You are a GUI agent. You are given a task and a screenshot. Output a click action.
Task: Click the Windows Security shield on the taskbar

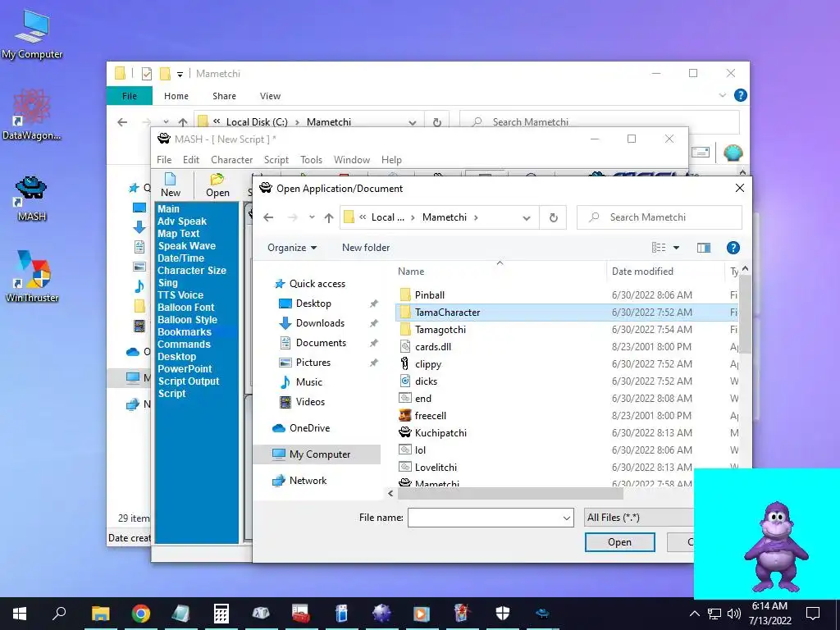pyautogui.click(x=503, y=614)
